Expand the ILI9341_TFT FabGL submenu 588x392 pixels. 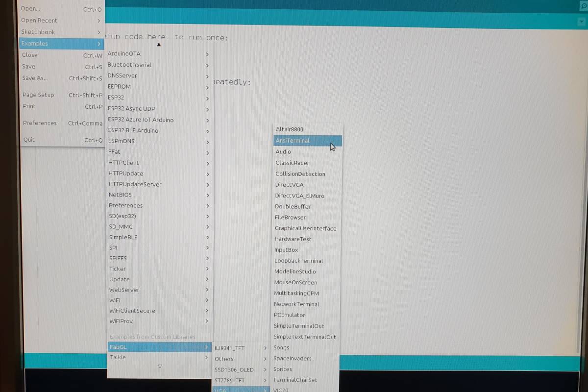(x=241, y=348)
